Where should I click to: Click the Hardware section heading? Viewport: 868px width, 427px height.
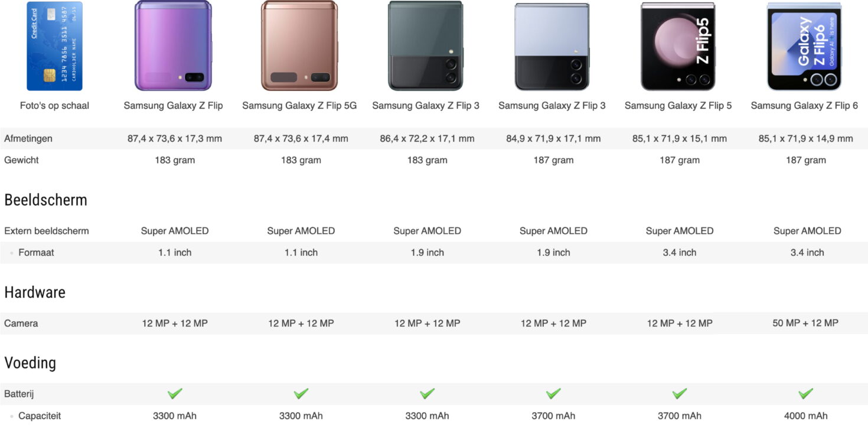point(35,292)
